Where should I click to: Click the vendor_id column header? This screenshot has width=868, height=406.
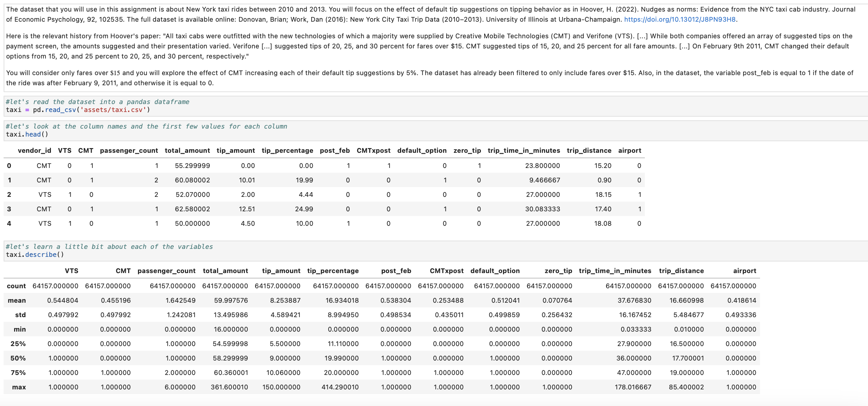[35, 151]
